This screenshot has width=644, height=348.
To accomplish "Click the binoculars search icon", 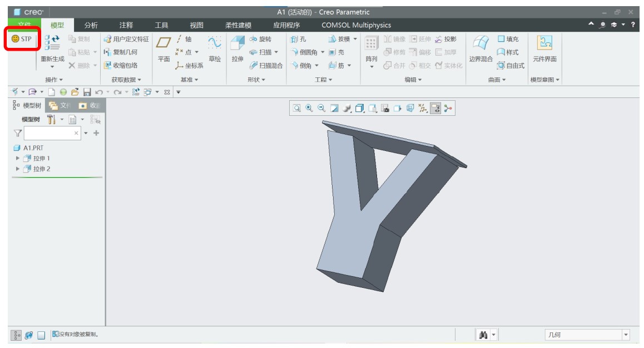I will click(483, 335).
